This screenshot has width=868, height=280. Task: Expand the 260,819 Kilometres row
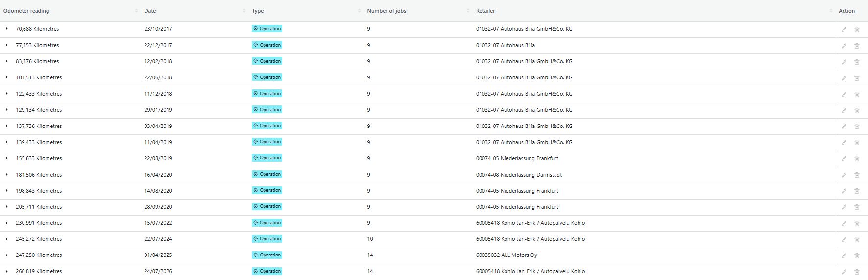click(7, 271)
